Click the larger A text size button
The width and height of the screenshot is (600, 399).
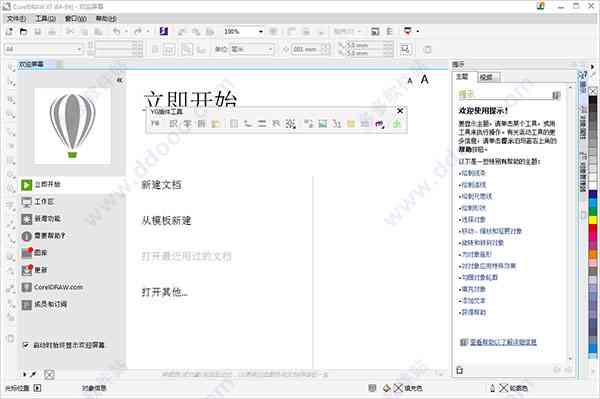point(424,80)
